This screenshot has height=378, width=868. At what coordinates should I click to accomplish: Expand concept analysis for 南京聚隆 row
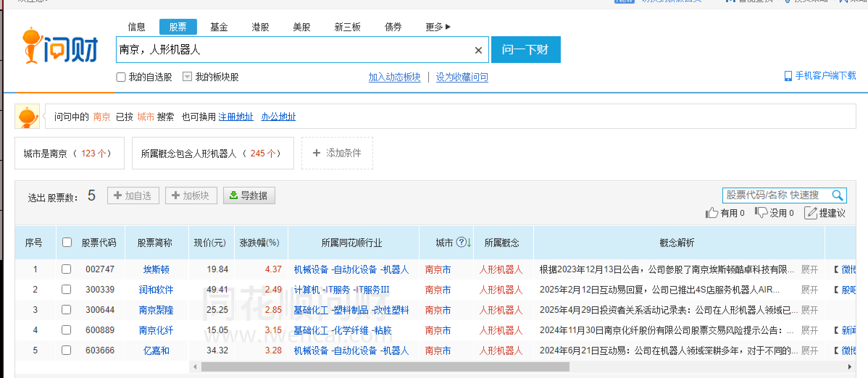[x=809, y=310]
